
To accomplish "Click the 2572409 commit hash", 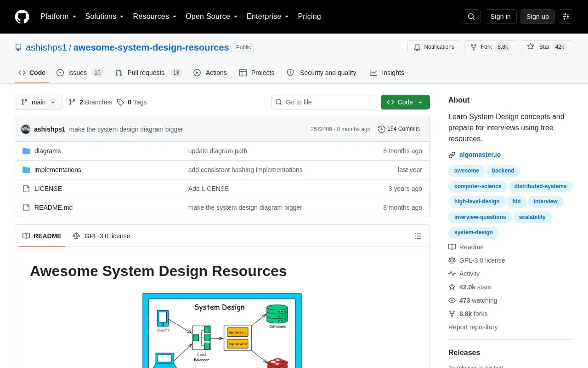I will point(321,129).
